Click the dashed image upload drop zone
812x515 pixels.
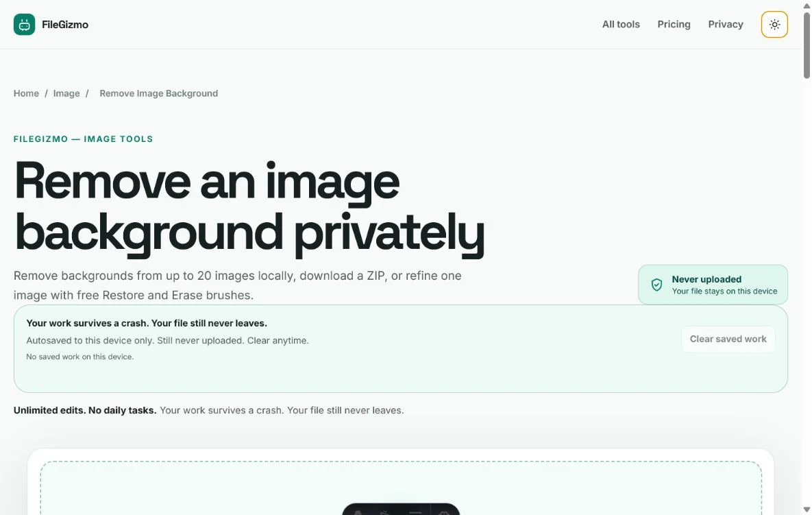tap(401, 488)
